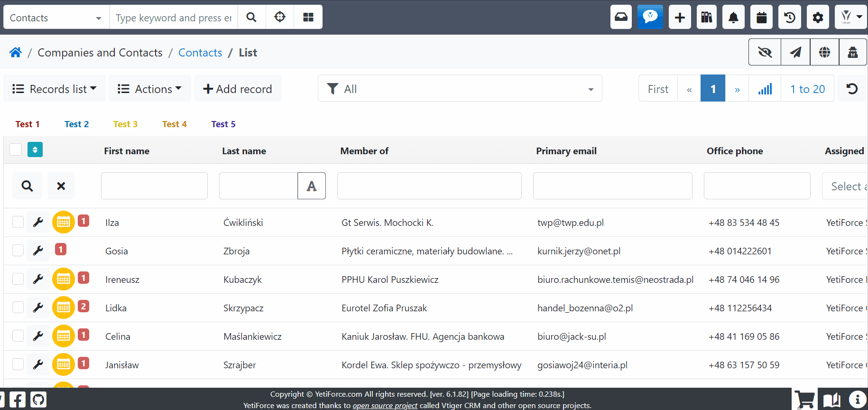Open the GitHub icon in footer
Image resolution: width=868 pixels, height=410 pixels.
[38, 400]
